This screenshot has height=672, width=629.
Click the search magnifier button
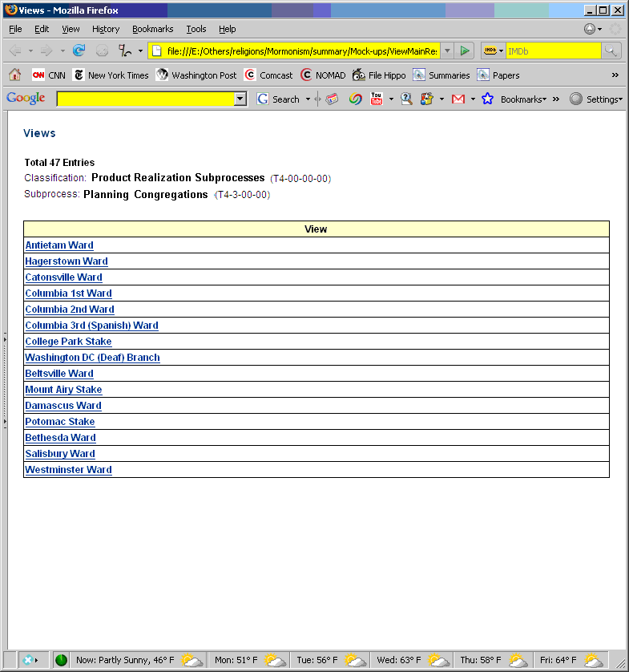click(x=610, y=51)
